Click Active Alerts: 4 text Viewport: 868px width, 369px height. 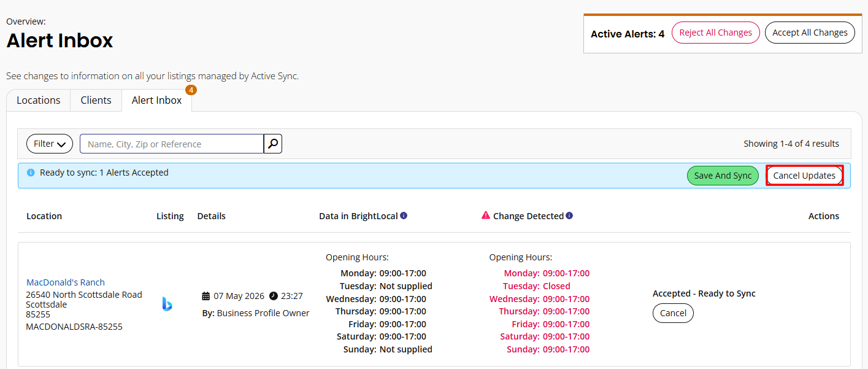[628, 34]
